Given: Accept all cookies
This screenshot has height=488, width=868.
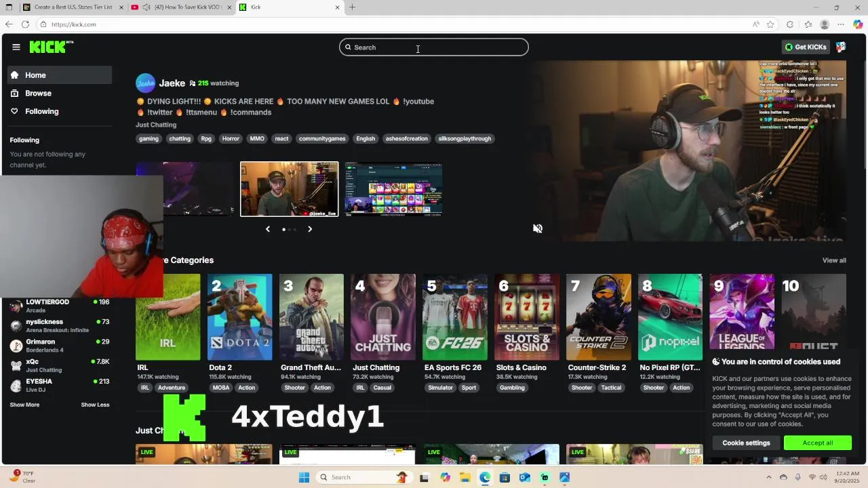Looking at the screenshot, I should 818,443.
